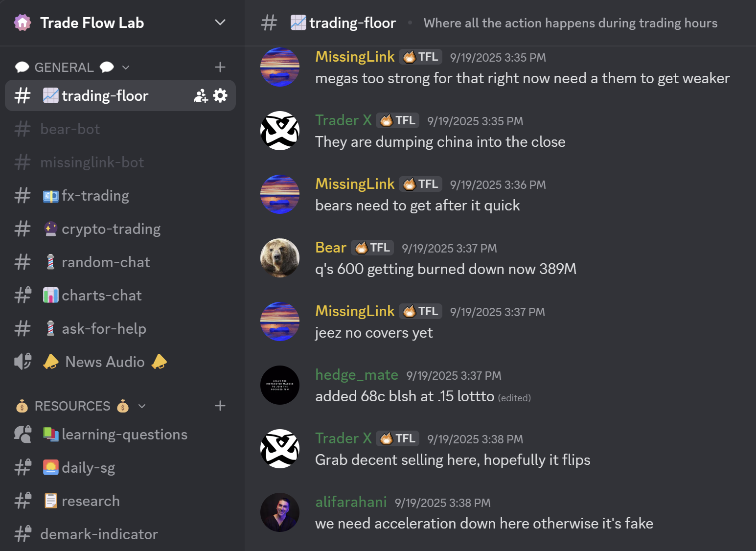Click Bear's bear avatar picture

(280, 258)
